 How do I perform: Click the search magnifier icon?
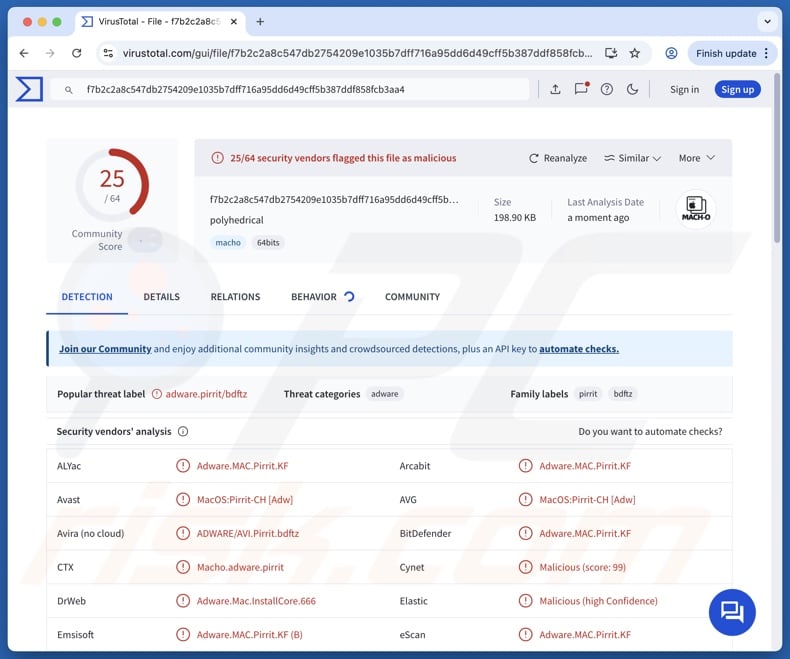69,90
